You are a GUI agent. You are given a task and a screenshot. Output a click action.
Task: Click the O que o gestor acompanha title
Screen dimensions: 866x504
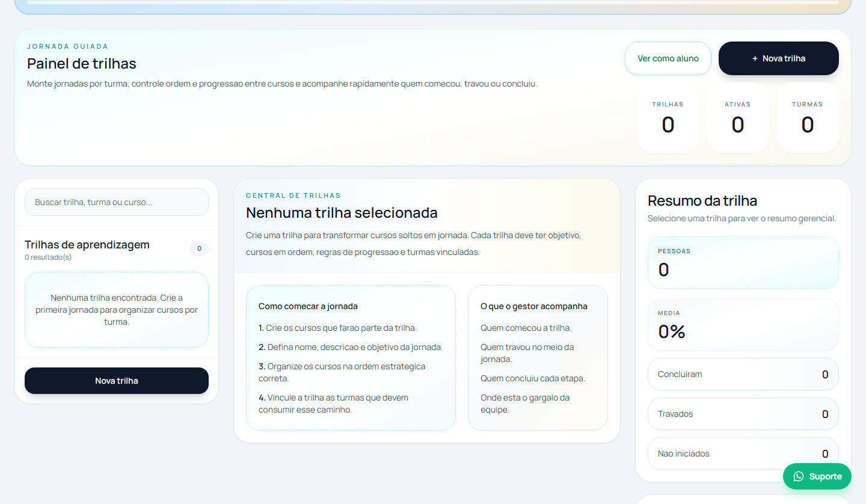coord(534,306)
